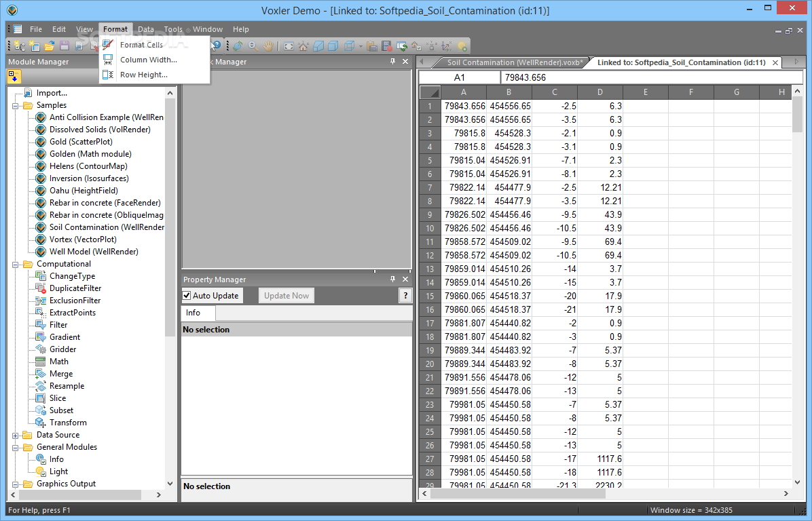
Task: Click the cell reference box showing A1
Action: (460, 77)
